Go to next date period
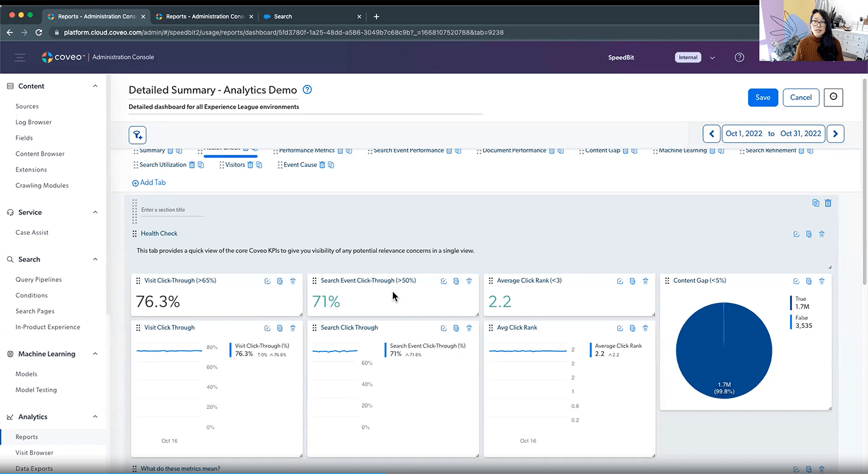 tap(835, 134)
